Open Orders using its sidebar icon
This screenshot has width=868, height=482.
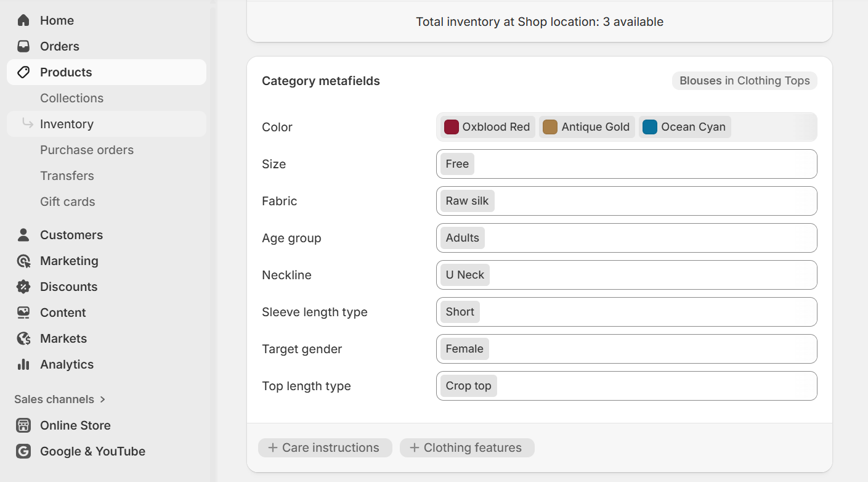[x=23, y=46]
